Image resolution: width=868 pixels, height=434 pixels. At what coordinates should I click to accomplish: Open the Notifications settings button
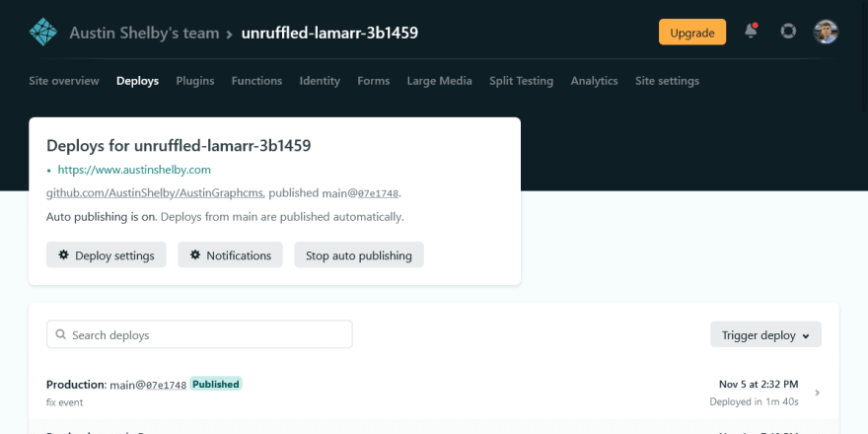pos(230,254)
